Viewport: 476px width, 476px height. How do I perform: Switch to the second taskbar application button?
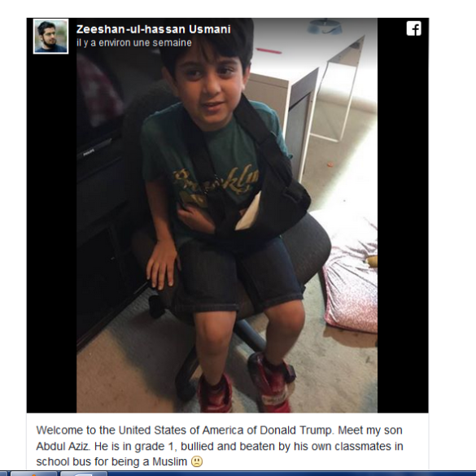[84, 474]
